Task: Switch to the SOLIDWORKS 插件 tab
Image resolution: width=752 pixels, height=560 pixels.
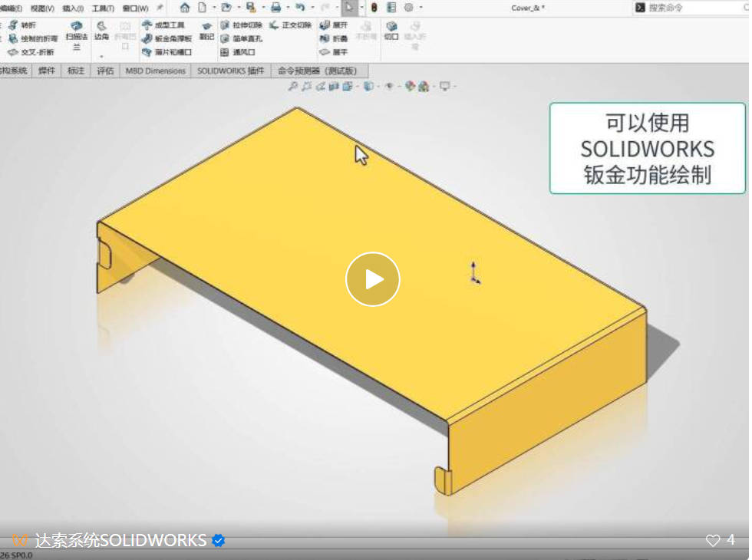Action: (231, 71)
